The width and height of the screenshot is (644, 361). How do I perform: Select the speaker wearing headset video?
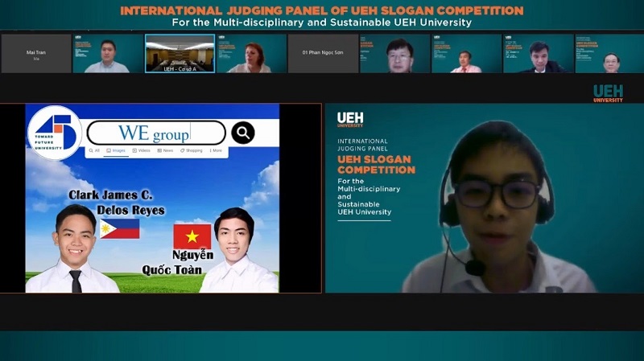(485, 198)
